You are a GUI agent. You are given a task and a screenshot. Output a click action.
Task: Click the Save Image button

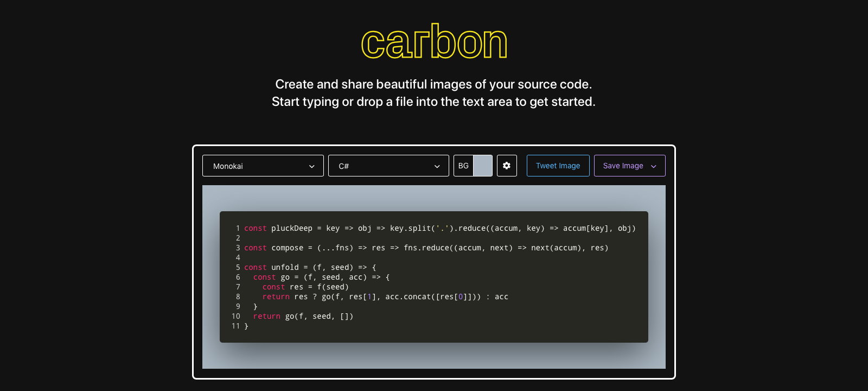[x=630, y=166]
